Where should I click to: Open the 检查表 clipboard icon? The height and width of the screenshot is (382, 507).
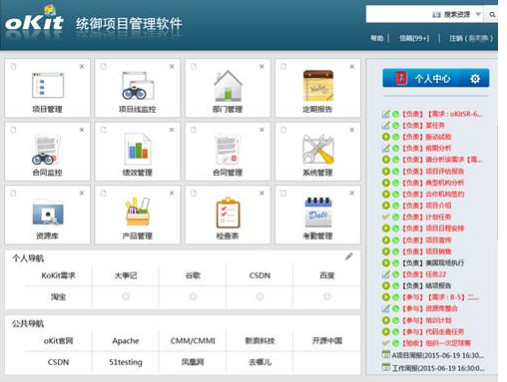click(228, 212)
